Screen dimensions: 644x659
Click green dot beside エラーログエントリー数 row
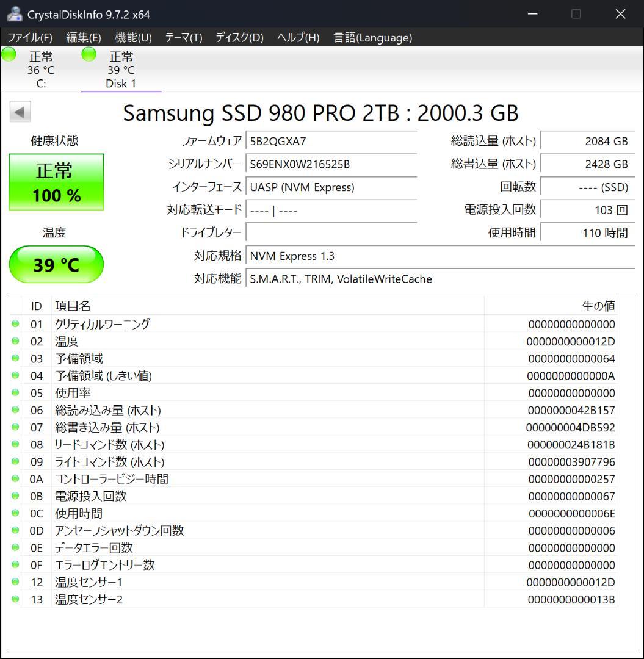coord(15,565)
